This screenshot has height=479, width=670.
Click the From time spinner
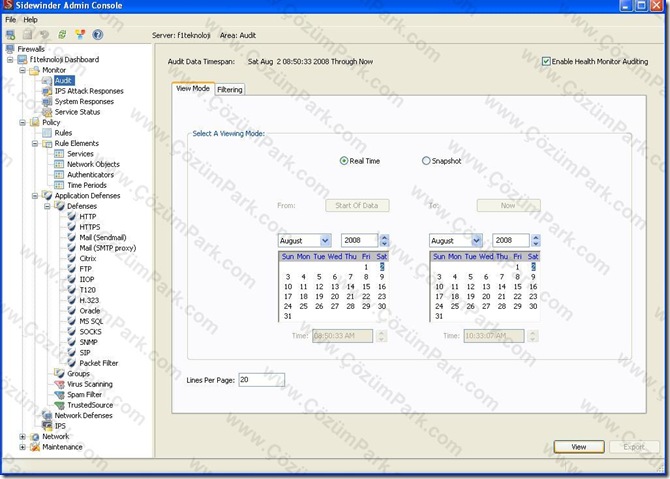[381, 336]
